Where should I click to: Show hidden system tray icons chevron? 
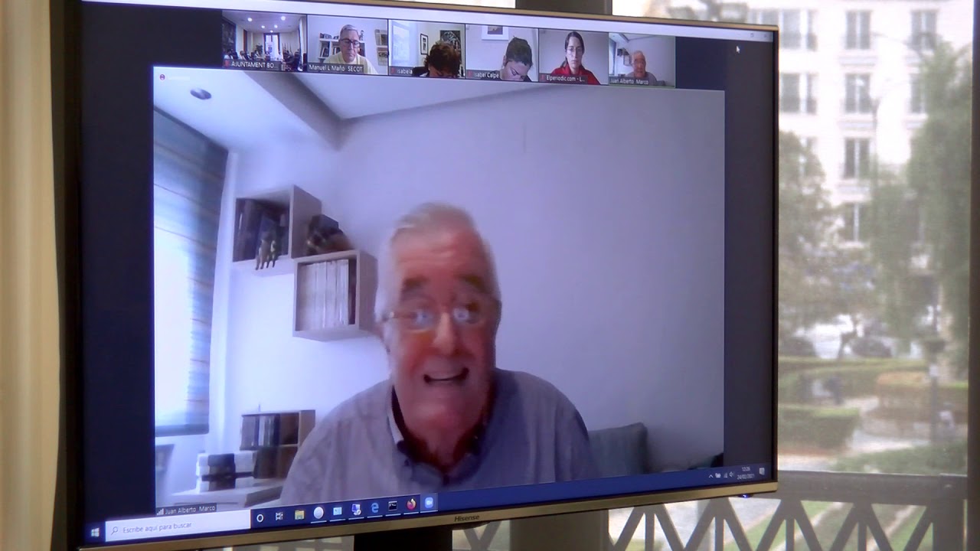[710, 476]
